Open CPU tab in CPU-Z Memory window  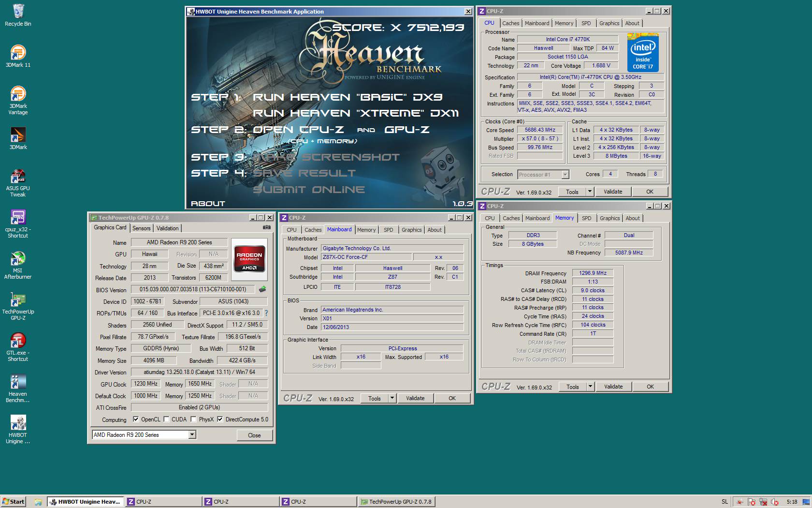[x=490, y=218]
